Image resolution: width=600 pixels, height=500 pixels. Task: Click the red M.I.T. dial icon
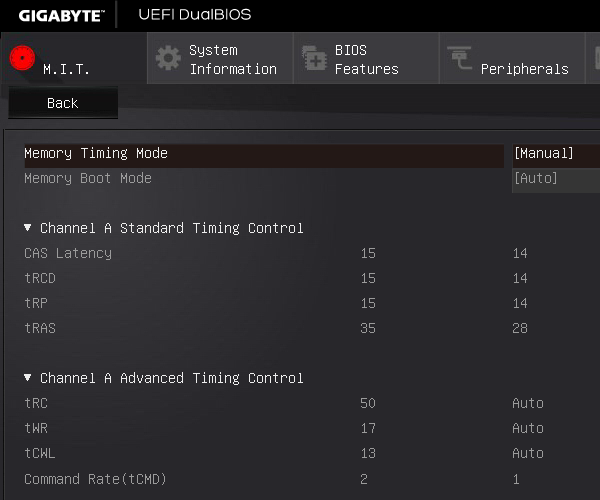pos(22,58)
